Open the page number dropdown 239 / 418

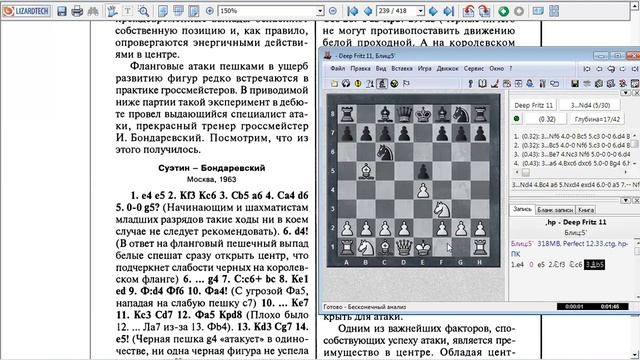pyautogui.click(x=420, y=11)
